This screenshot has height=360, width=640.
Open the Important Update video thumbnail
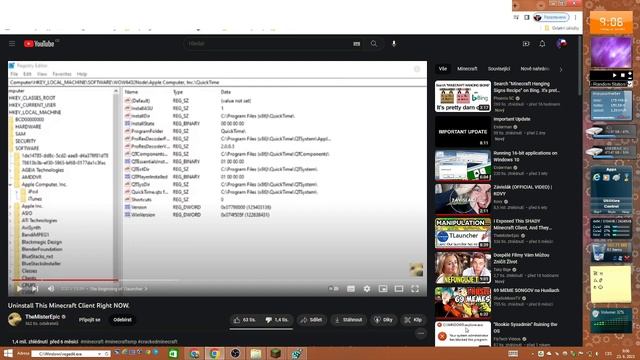[x=462, y=131]
